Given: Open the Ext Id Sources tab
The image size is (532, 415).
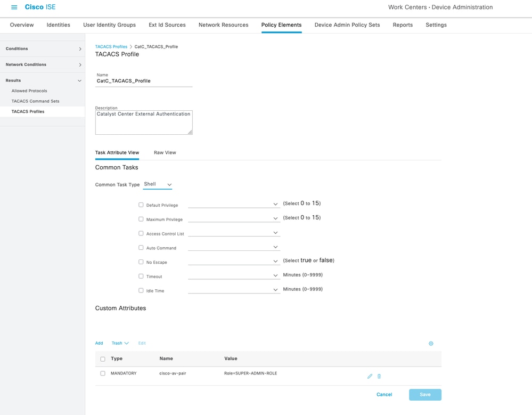Looking at the screenshot, I should coord(167,25).
